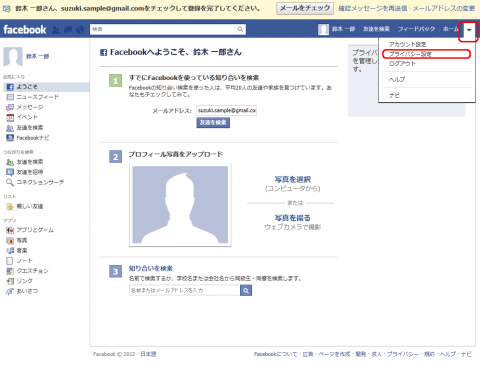Choose ヘルプ in the account dropdown menu
This screenshot has height=369, width=480.
397,79
